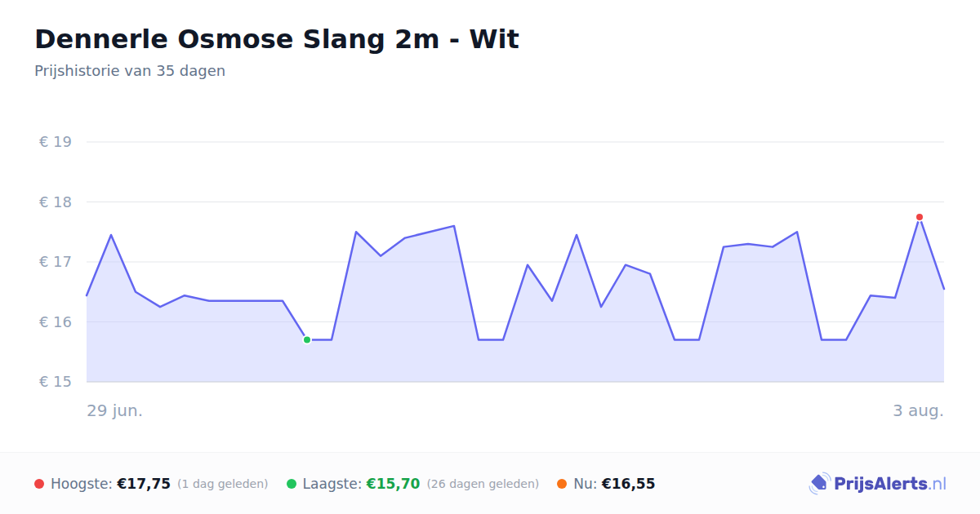Image resolution: width=980 pixels, height=514 pixels.
Task: Click the PrijsAlerts tag logo icon
Action: (x=819, y=484)
